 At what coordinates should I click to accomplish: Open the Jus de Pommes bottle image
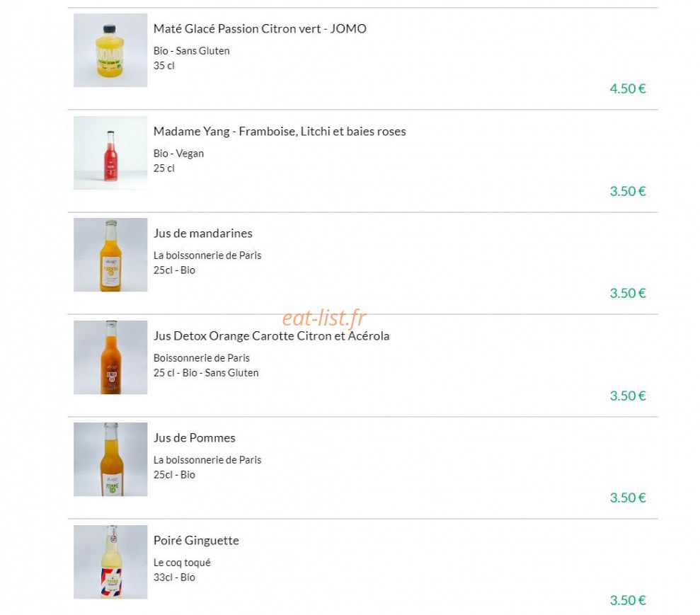click(110, 459)
